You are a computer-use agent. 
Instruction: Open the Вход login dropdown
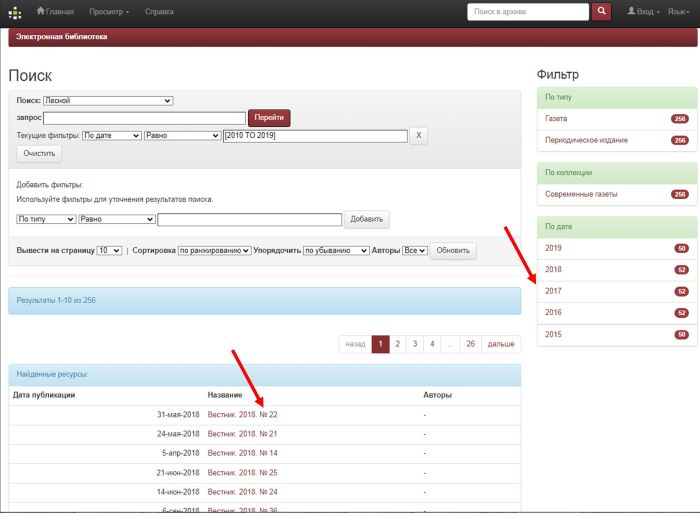tap(643, 12)
